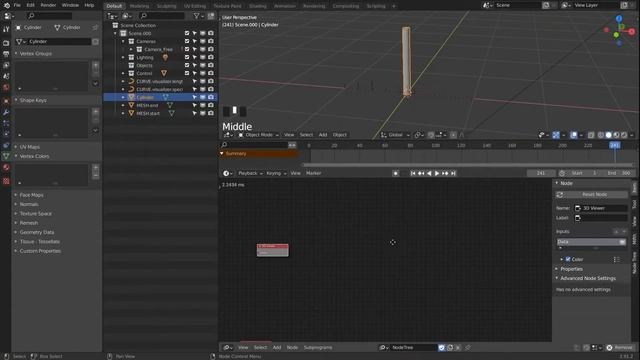Open the Modifiers wrench tab icon
Image resolution: width=640 pixels, height=360 pixels.
coord(6,112)
